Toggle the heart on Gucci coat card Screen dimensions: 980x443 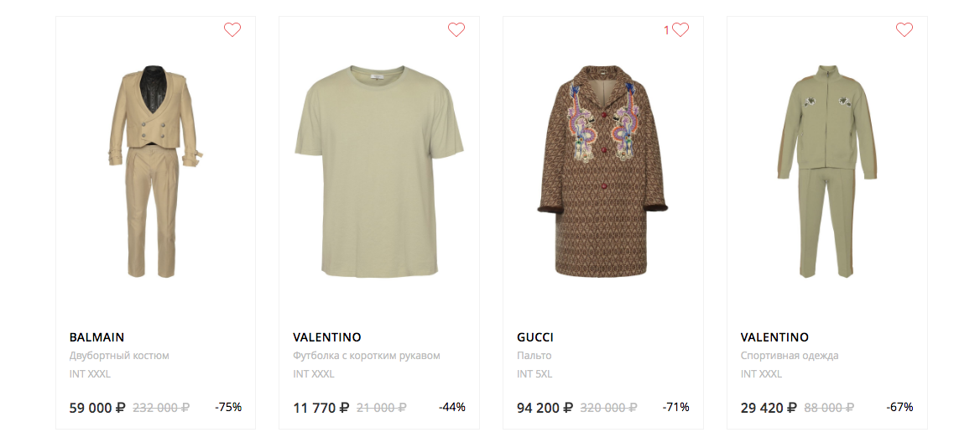(680, 30)
